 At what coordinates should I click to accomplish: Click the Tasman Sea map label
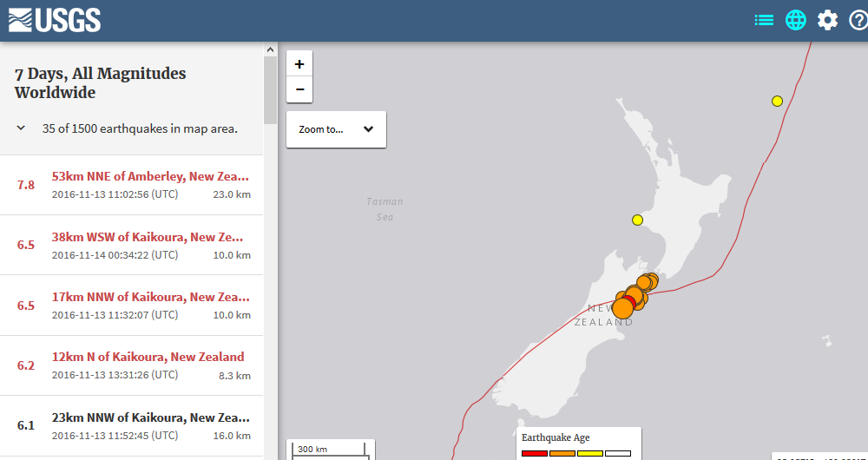[x=385, y=208]
